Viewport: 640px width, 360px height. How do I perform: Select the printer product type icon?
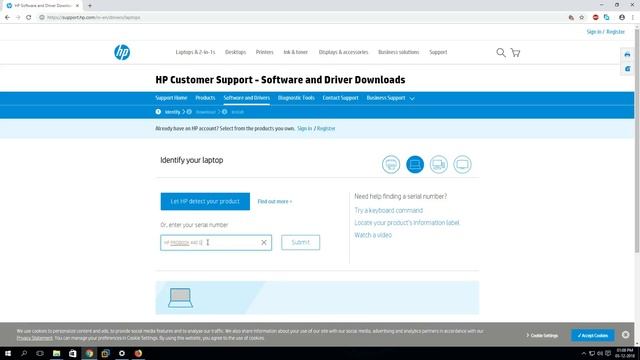[x=391, y=164]
